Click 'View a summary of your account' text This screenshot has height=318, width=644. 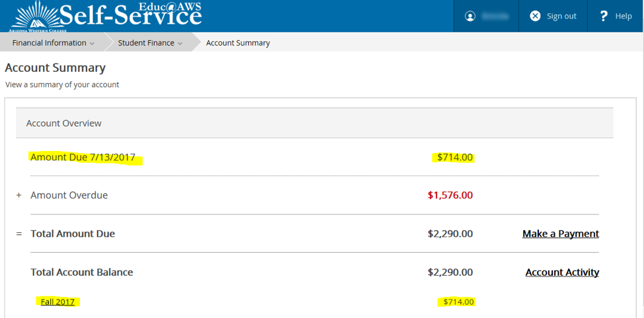tap(62, 85)
